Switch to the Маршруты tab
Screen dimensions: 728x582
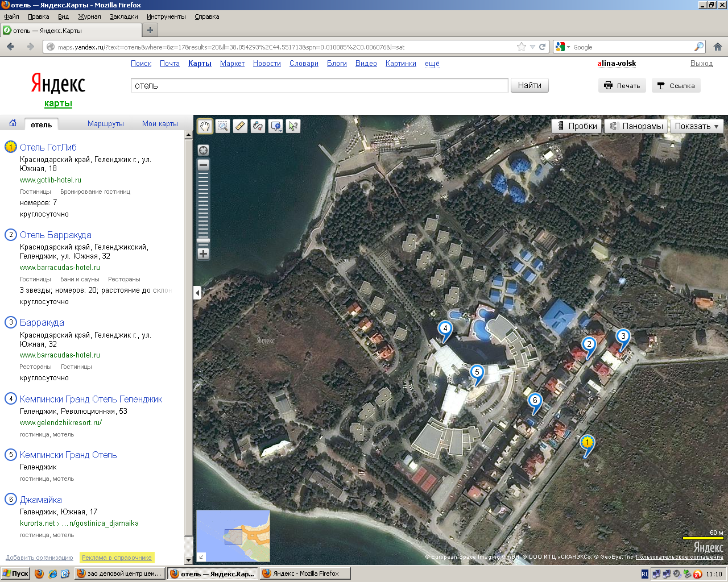click(x=106, y=123)
